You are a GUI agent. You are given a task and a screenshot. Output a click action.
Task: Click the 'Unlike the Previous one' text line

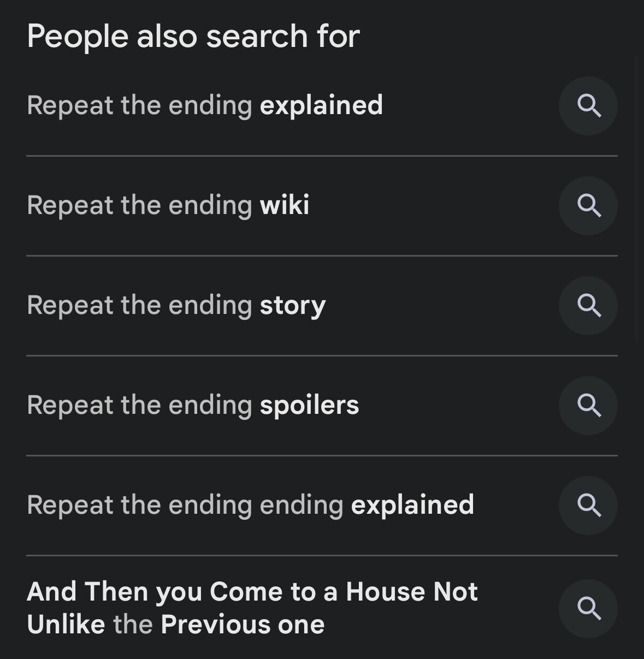click(175, 625)
